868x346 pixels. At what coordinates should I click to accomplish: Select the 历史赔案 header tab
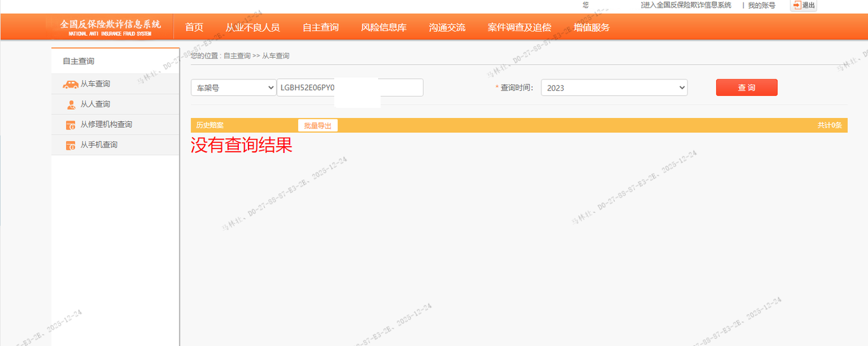(210, 126)
